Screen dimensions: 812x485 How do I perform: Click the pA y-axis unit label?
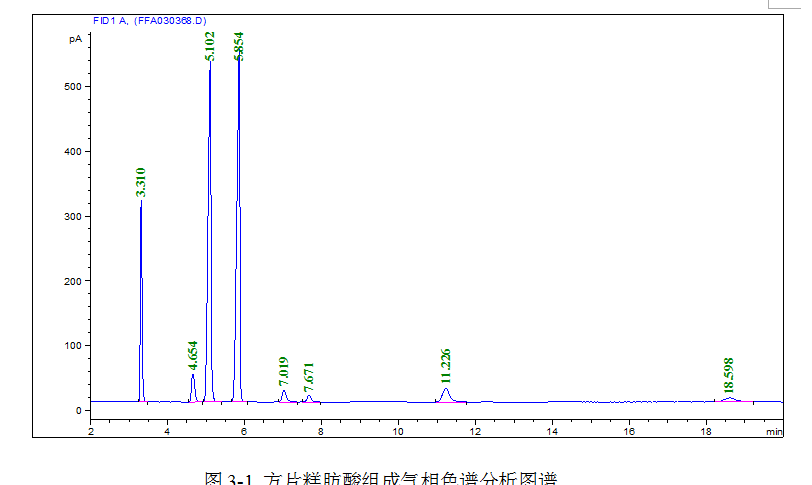click(x=75, y=39)
